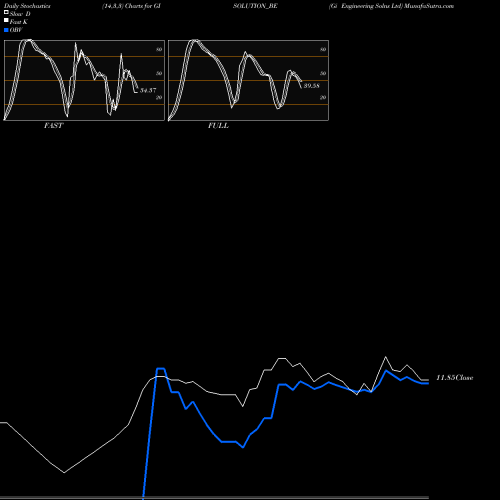Click the '11.85 Close' price label
This screenshot has height=500, width=500.
(455, 378)
